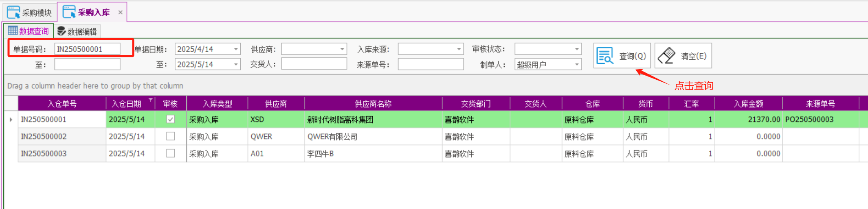
Task: Expand the 入库来源 dropdown
Action: tap(459, 49)
